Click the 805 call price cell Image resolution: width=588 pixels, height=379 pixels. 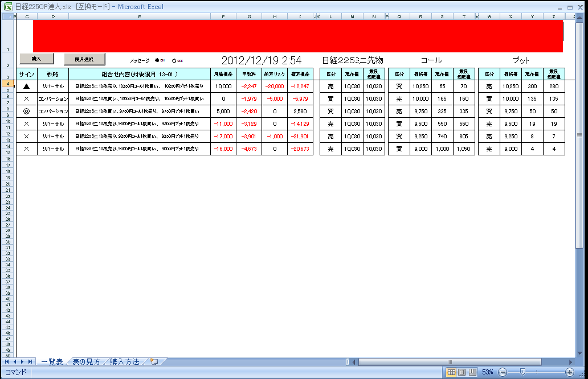(464, 137)
